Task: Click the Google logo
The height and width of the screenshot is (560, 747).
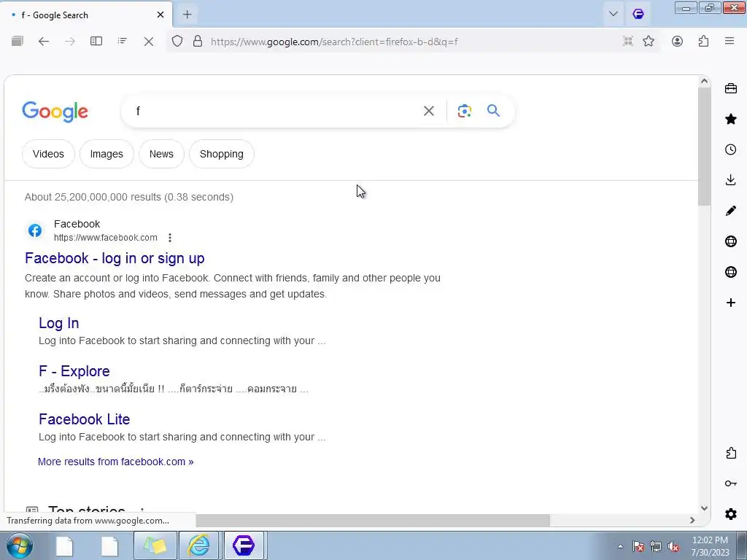Action: (x=55, y=112)
